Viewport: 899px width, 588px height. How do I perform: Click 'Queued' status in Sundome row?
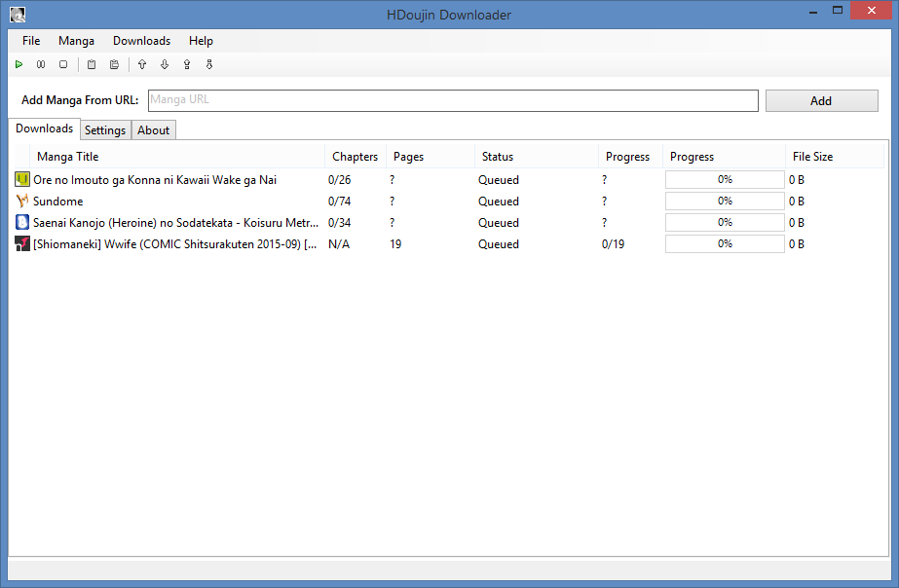(x=499, y=202)
